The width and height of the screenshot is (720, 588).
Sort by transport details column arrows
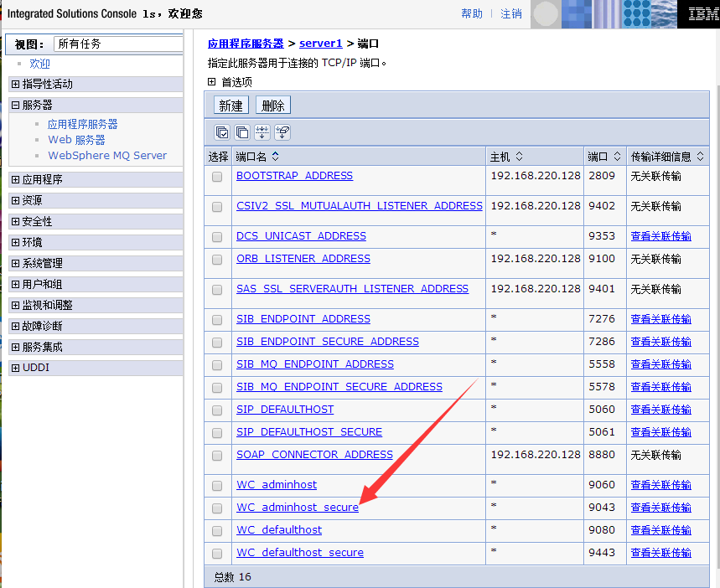[x=700, y=157]
